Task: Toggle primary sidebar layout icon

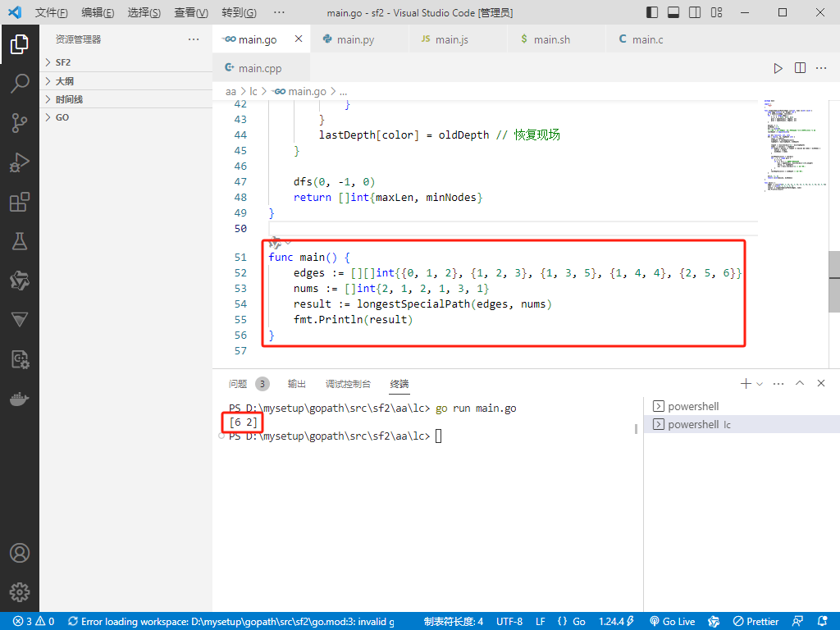Action: tap(652, 12)
